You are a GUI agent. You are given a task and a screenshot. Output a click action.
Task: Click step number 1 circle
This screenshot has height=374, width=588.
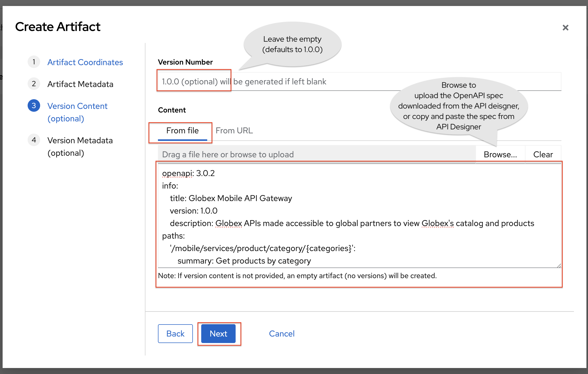(34, 62)
